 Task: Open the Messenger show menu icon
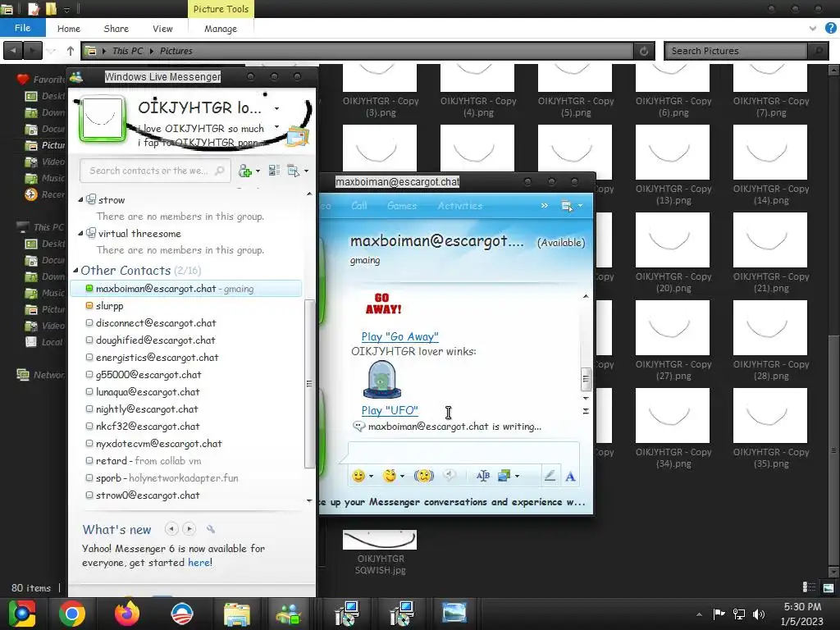tap(294, 171)
